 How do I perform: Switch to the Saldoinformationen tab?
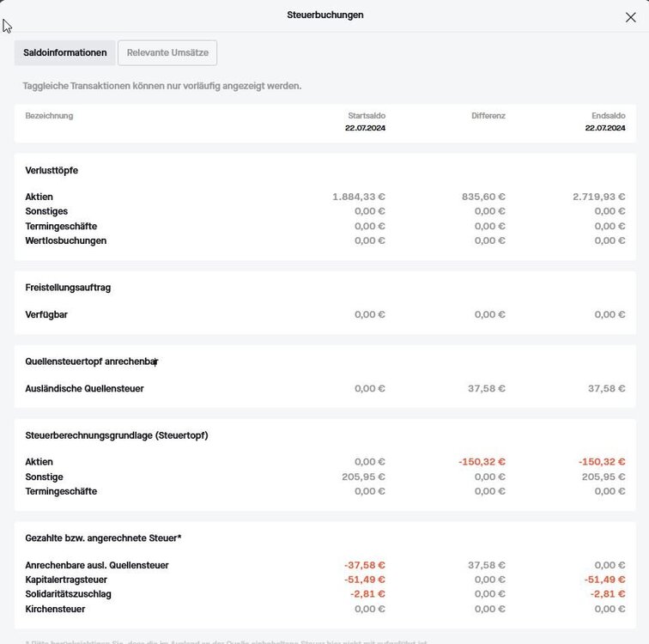65,52
